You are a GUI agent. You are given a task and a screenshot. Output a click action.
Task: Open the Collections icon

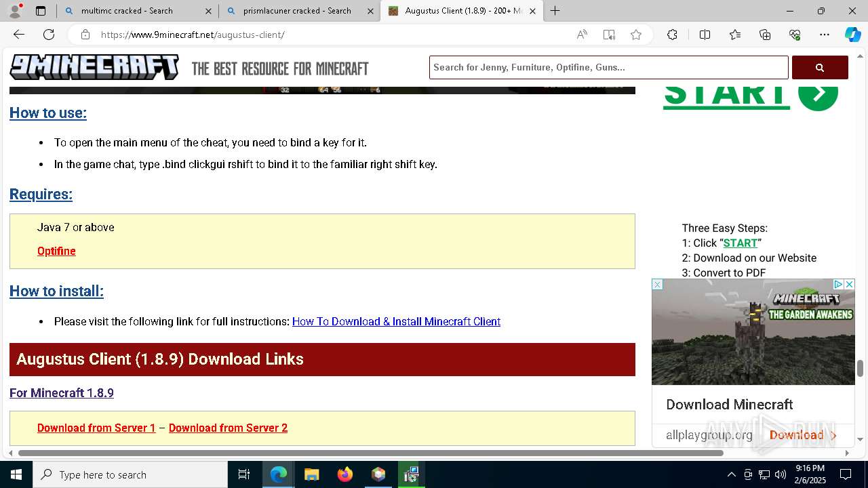[765, 35]
